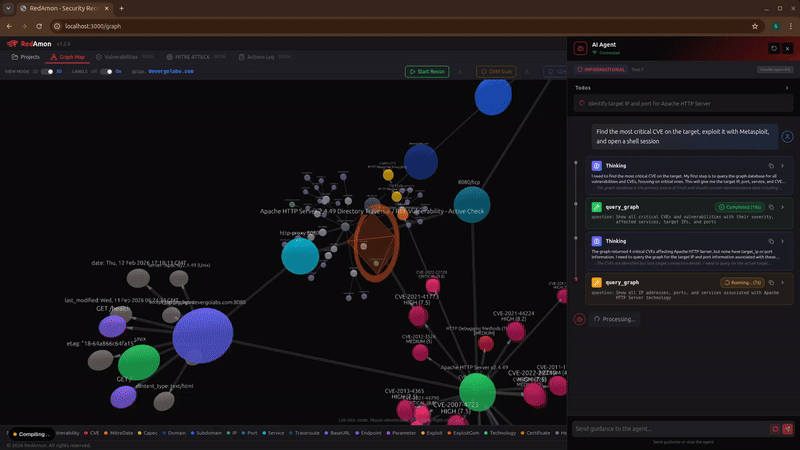Screen dimensions: 800x450
Task: Click the Compiling status indicator
Action: pos(32,434)
